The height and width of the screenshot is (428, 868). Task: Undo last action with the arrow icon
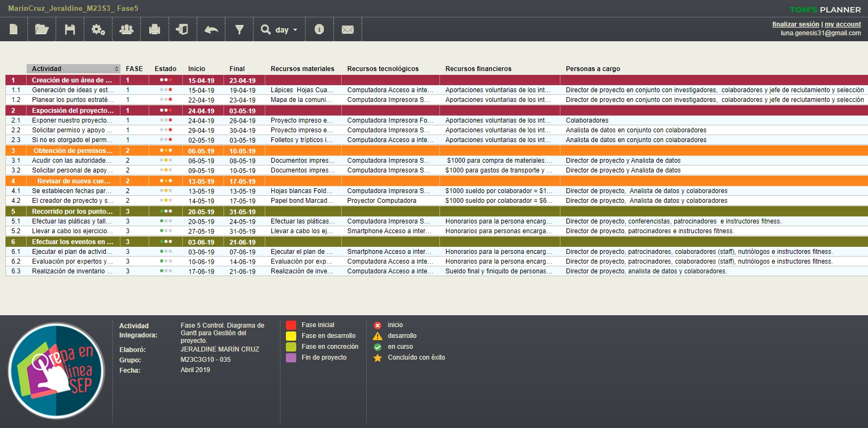click(211, 29)
